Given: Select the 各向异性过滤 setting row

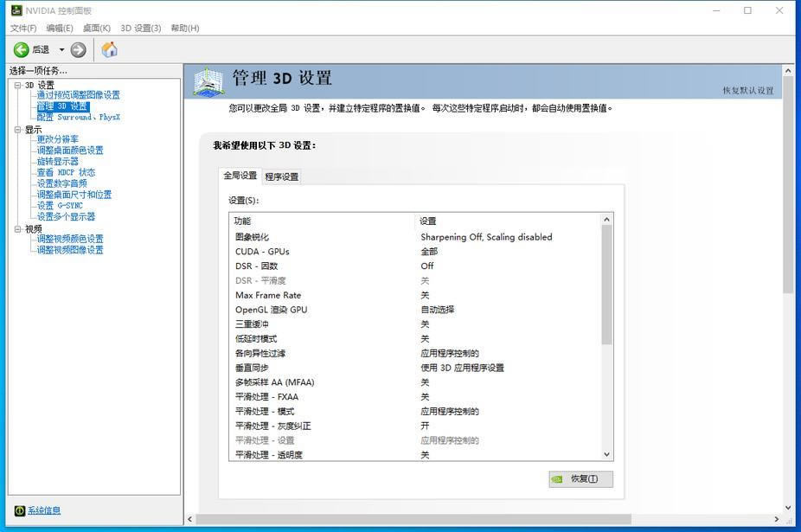Looking at the screenshot, I should click(415, 354).
